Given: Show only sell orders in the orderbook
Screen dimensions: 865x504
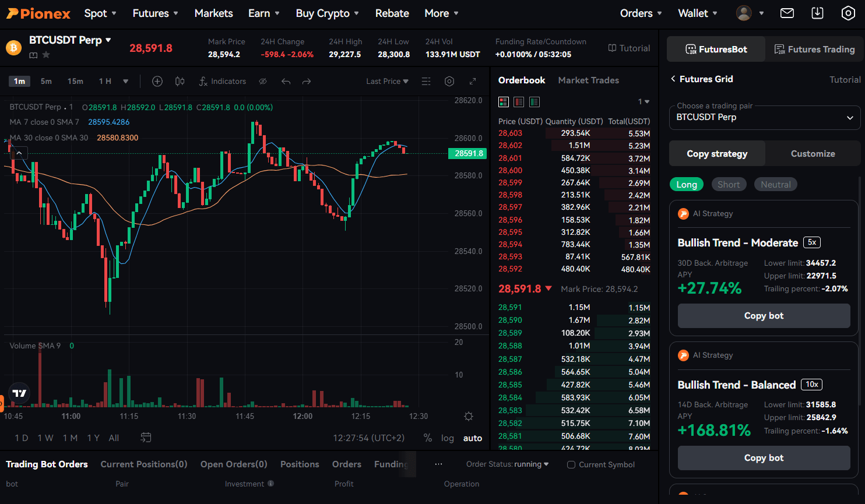Looking at the screenshot, I should 519,102.
